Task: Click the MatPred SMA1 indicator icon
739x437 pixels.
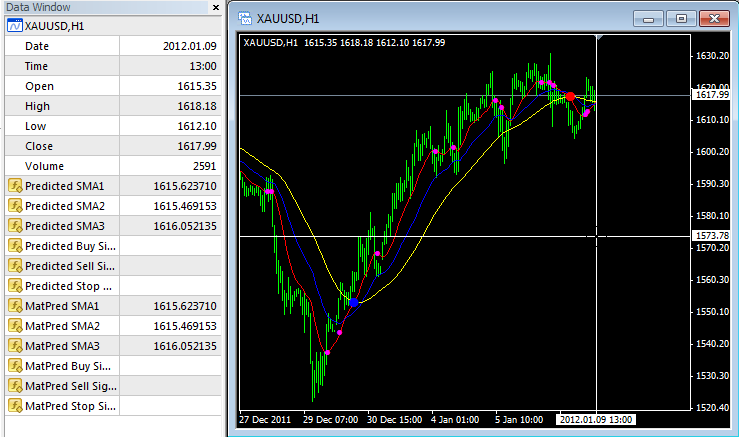Action: [x=15, y=306]
